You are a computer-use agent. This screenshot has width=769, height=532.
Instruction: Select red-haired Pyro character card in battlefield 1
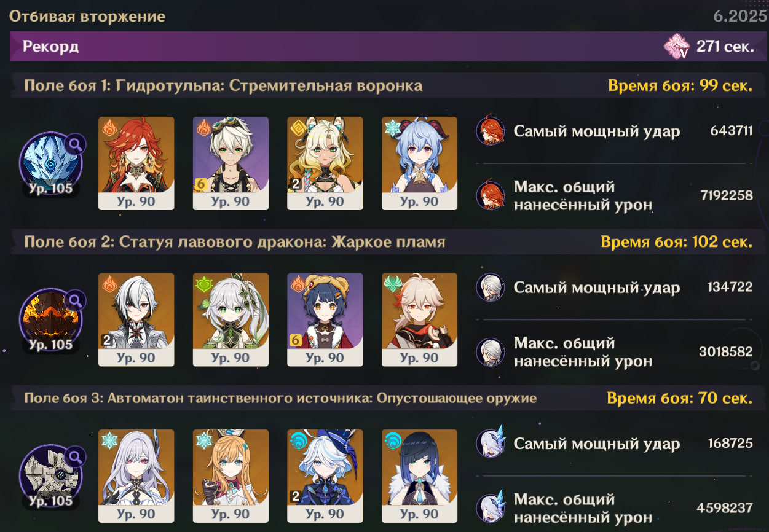click(136, 163)
